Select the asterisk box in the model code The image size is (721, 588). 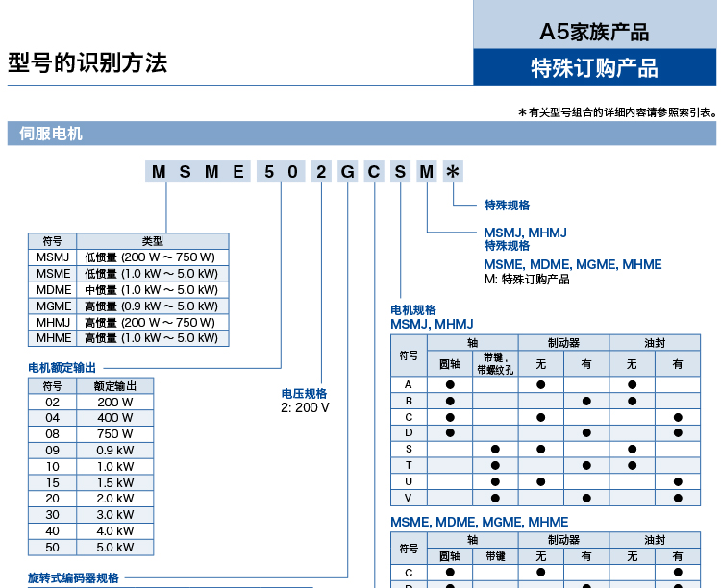tap(453, 172)
